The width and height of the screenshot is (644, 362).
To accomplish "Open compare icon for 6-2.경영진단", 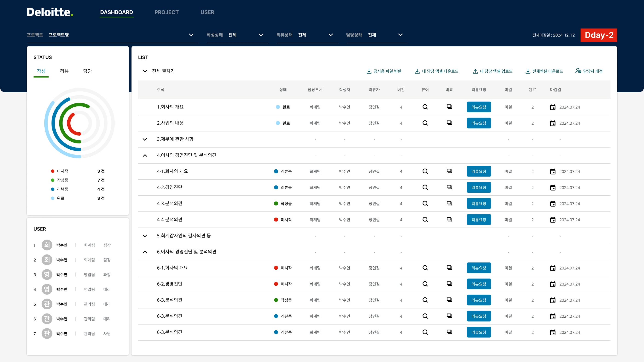I will tap(449, 284).
